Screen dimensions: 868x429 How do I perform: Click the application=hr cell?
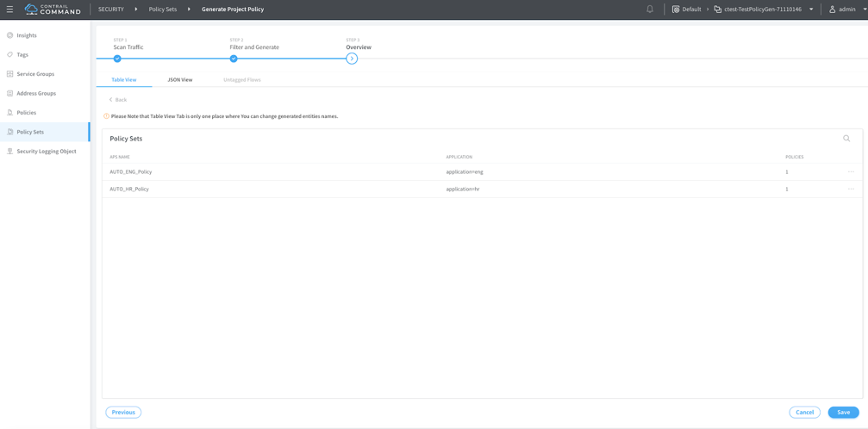463,190
